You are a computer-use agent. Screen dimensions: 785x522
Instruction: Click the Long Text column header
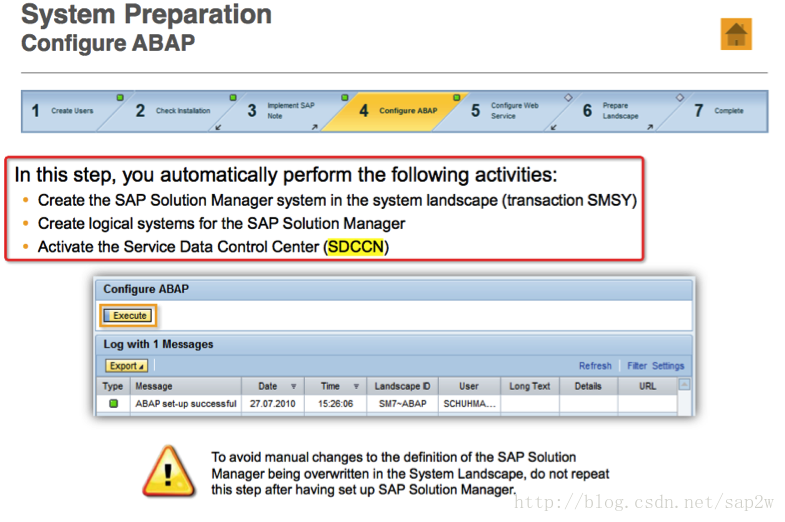[x=530, y=386]
